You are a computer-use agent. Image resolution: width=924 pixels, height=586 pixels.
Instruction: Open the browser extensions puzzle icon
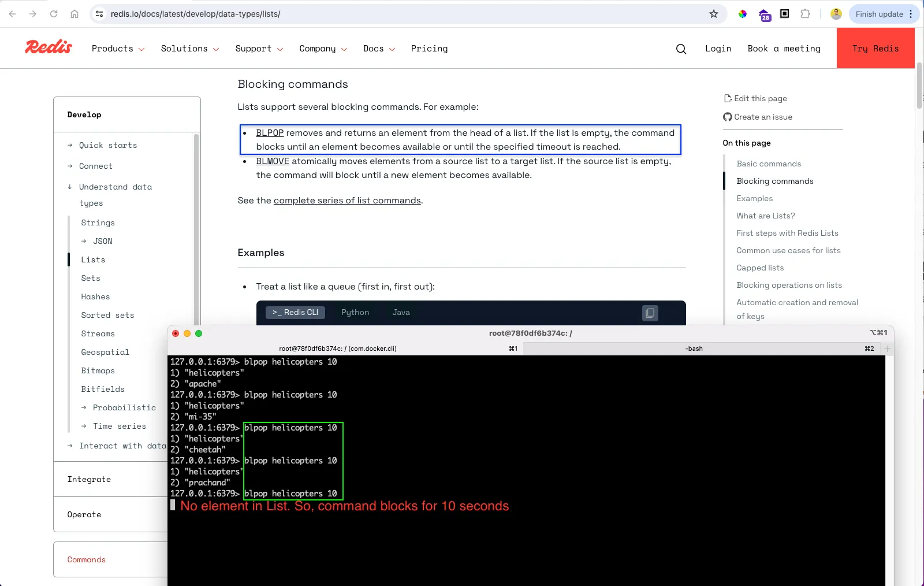[805, 14]
